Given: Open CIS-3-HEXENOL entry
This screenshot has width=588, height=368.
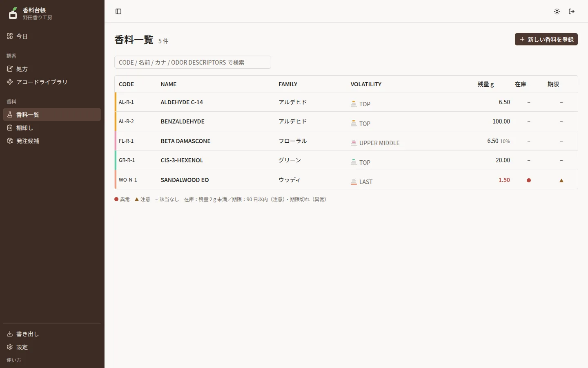Looking at the screenshot, I should [x=182, y=160].
